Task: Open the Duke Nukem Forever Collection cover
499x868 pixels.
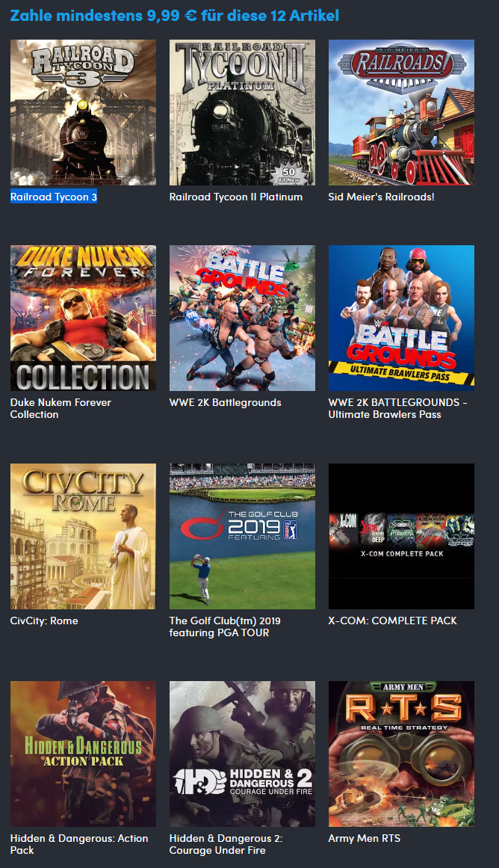Action: (x=83, y=318)
